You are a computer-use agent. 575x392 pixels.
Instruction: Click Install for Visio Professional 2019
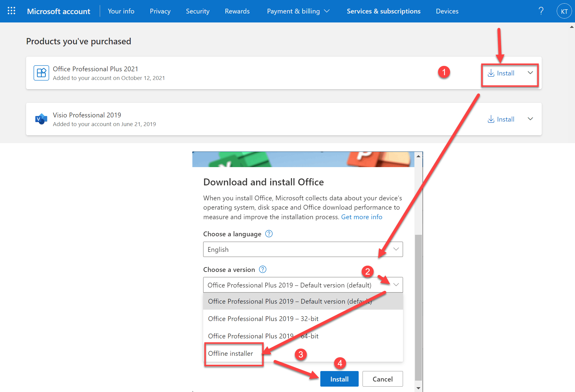point(501,119)
